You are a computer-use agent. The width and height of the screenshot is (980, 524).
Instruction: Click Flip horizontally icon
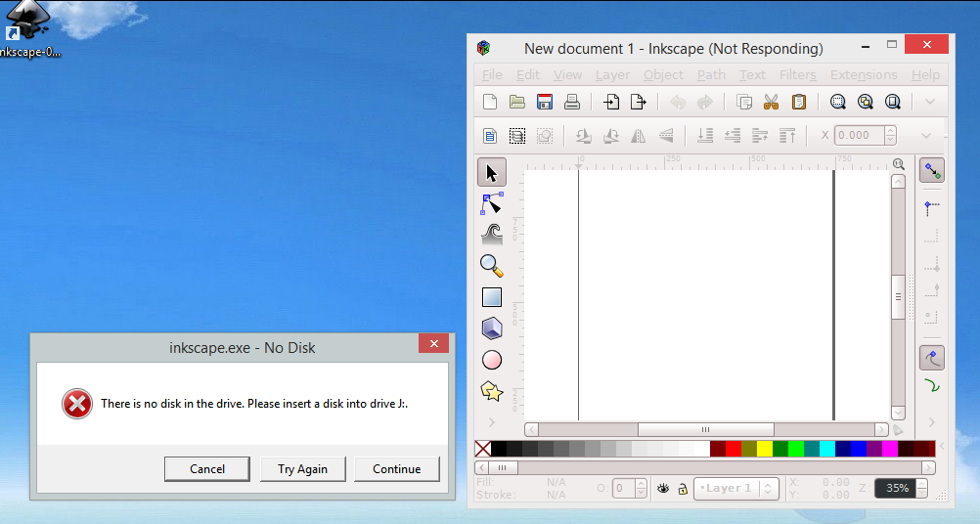(x=638, y=136)
